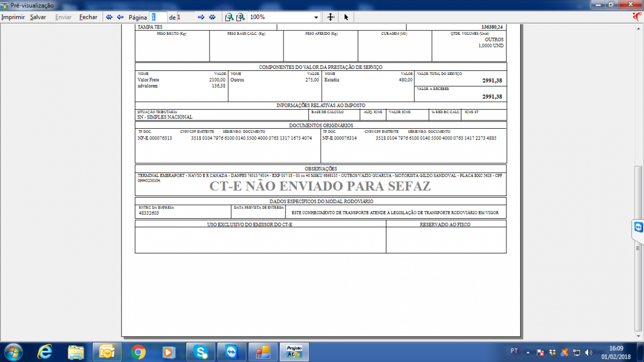The height and width of the screenshot is (362, 644).
Task: Click the Outros 275,00 value
Action: (x=312, y=80)
